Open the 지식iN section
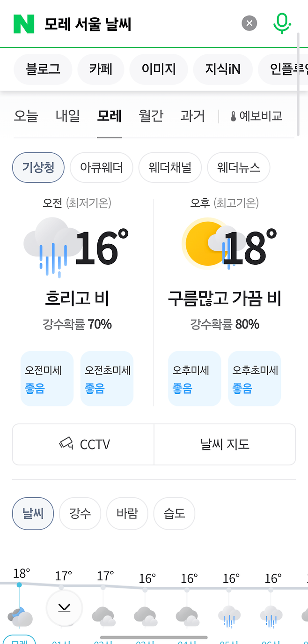Image resolution: width=308 pixels, height=644 pixels. [x=222, y=69]
